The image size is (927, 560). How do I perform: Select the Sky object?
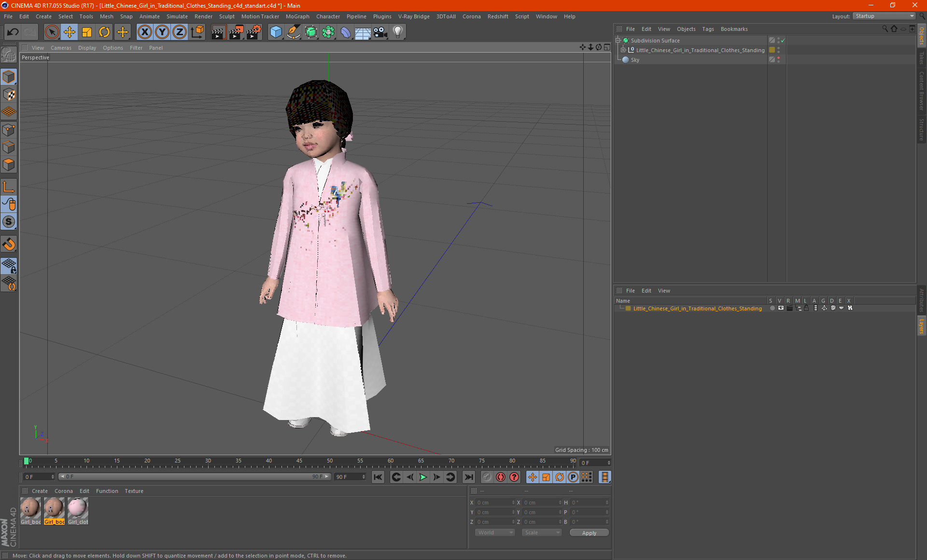(635, 60)
